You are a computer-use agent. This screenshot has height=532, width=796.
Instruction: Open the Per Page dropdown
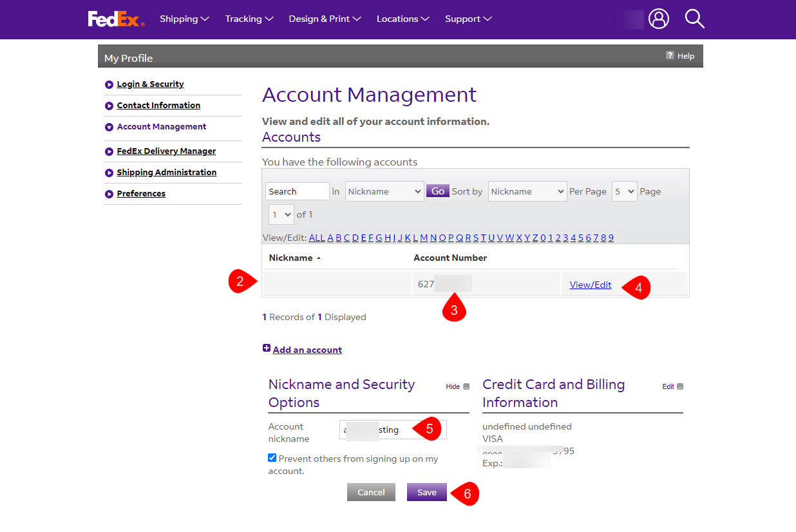pos(624,191)
